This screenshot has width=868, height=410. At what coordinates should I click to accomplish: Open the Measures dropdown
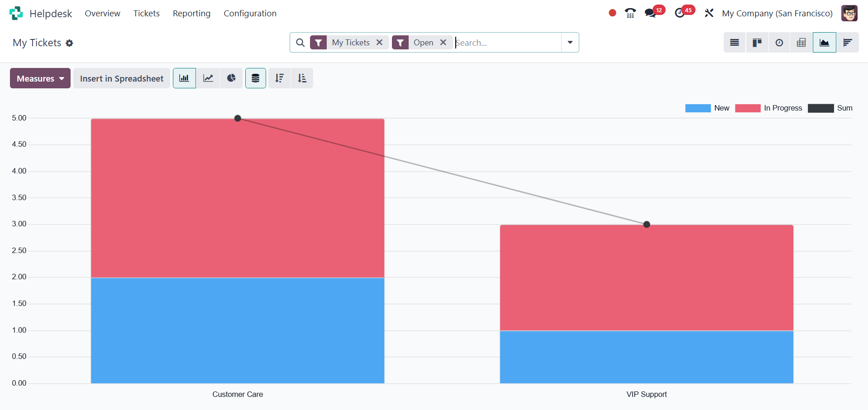(x=40, y=78)
